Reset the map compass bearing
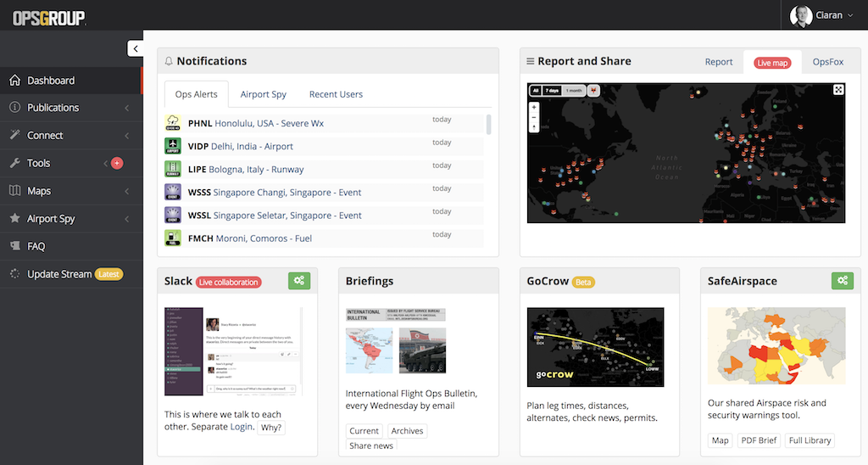Image resolution: width=868 pixels, height=465 pixels. 534,127
